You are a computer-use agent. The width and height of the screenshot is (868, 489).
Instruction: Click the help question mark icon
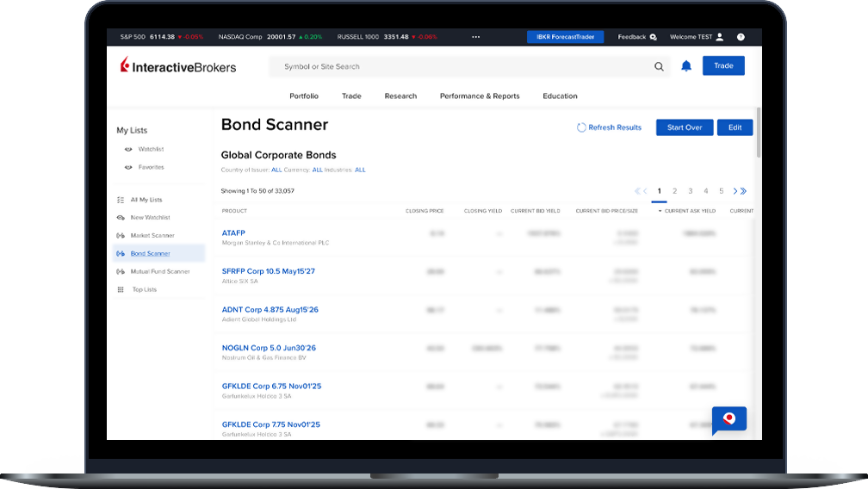tap(741, 37)
